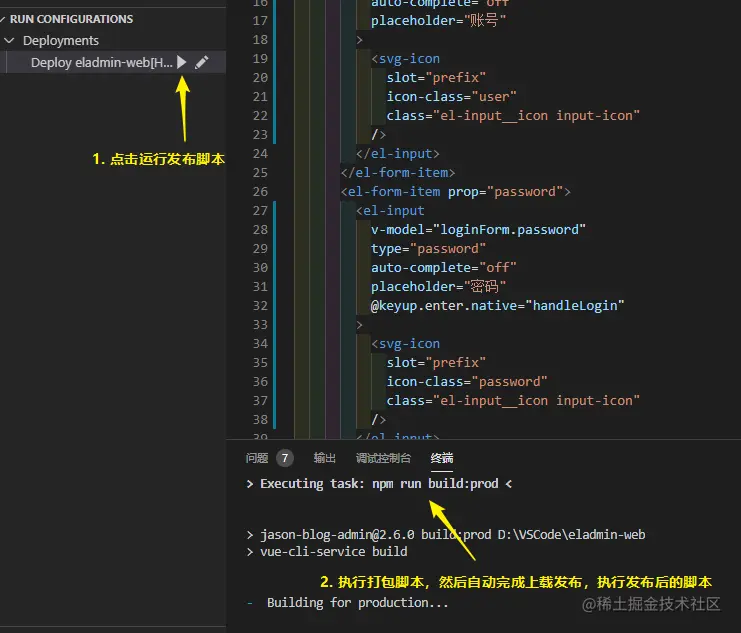Run the Deploy eladmin-web deployment

[181, 62]
